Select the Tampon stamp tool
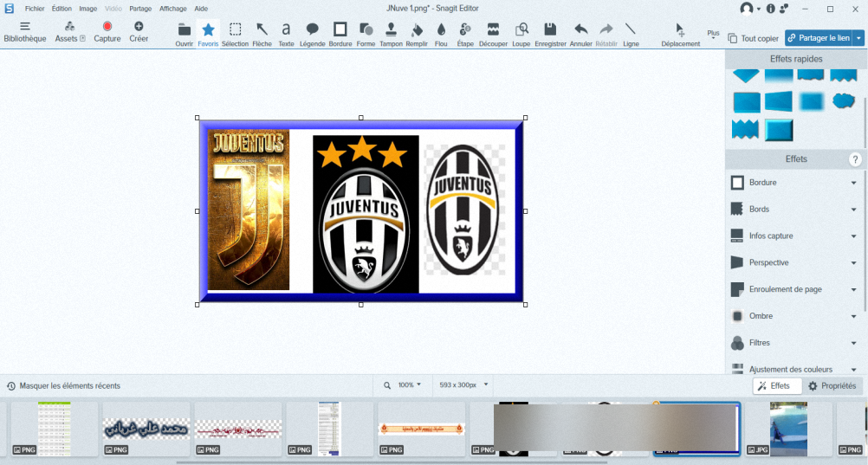This screenshot has width=868, height=465. (x=391, y=35)
